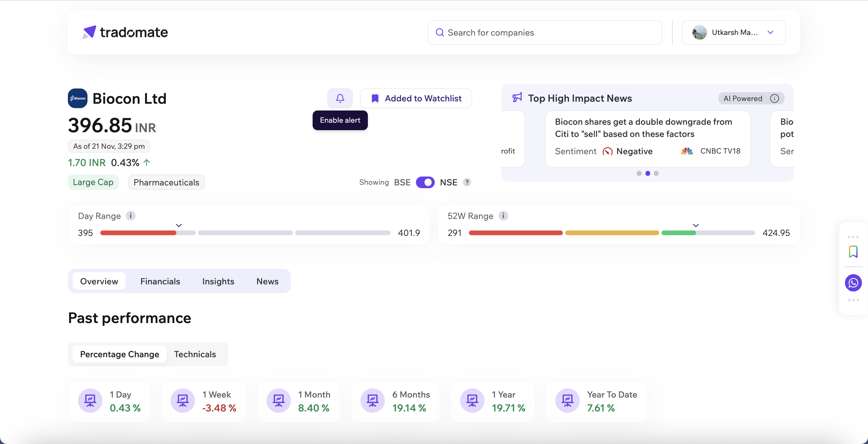Click the chevron marker above the Day Range bar
Viewport: 868px width, 444px height.
pos(179,225)
